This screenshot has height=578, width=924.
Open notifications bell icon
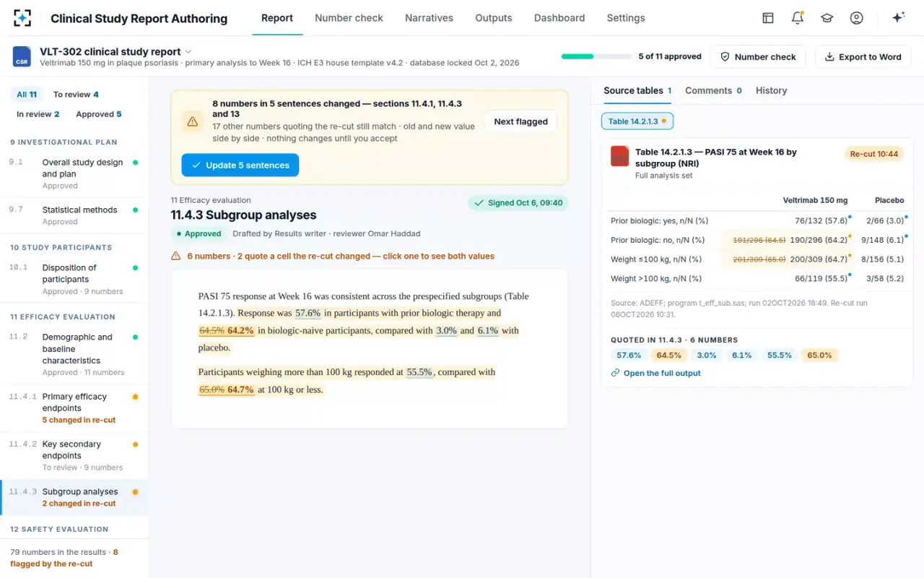[x=798, y=18]
